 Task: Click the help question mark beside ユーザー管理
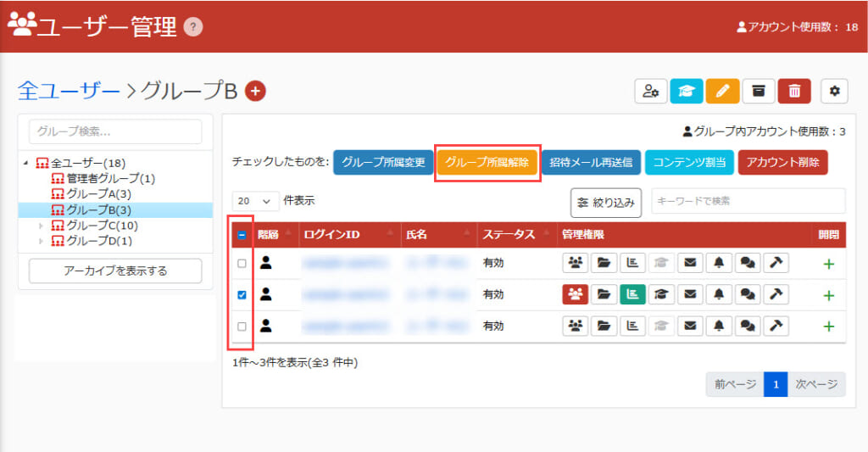point(193,27)
